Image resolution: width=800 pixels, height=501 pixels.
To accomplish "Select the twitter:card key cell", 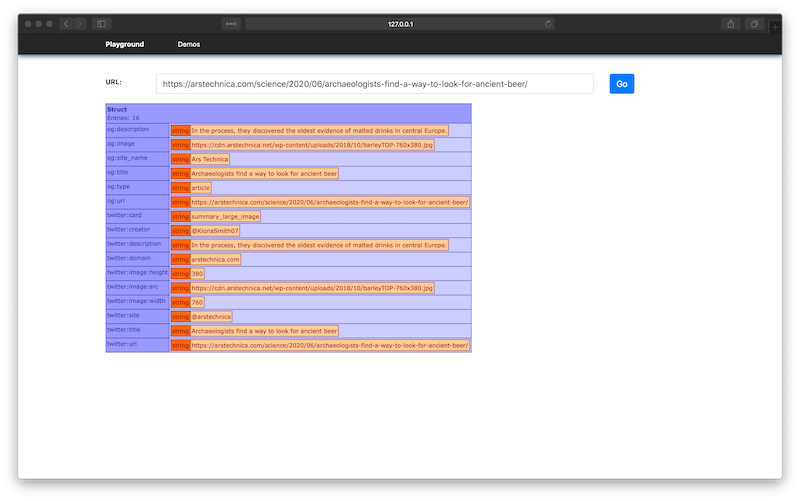I will tap(138, 216).
